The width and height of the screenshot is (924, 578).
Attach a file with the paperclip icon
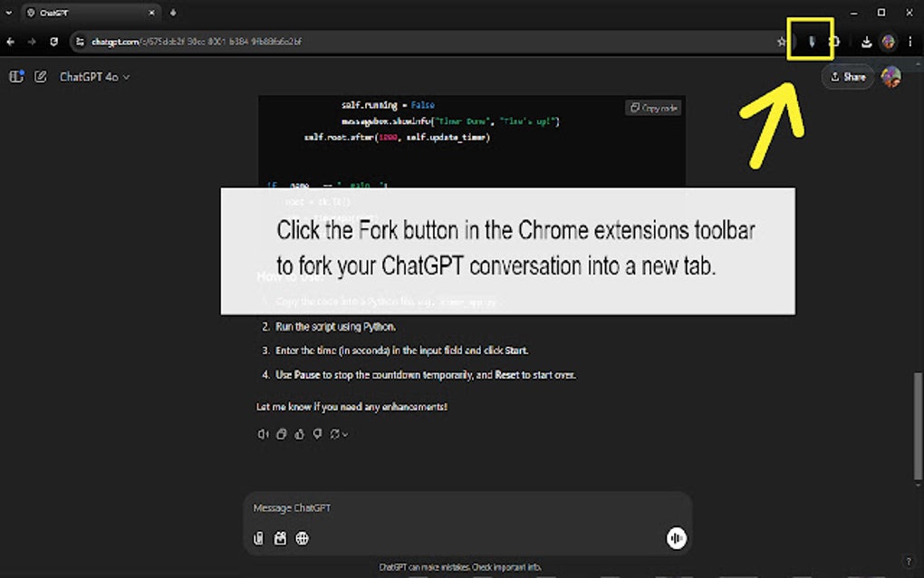tap(258, 538)
